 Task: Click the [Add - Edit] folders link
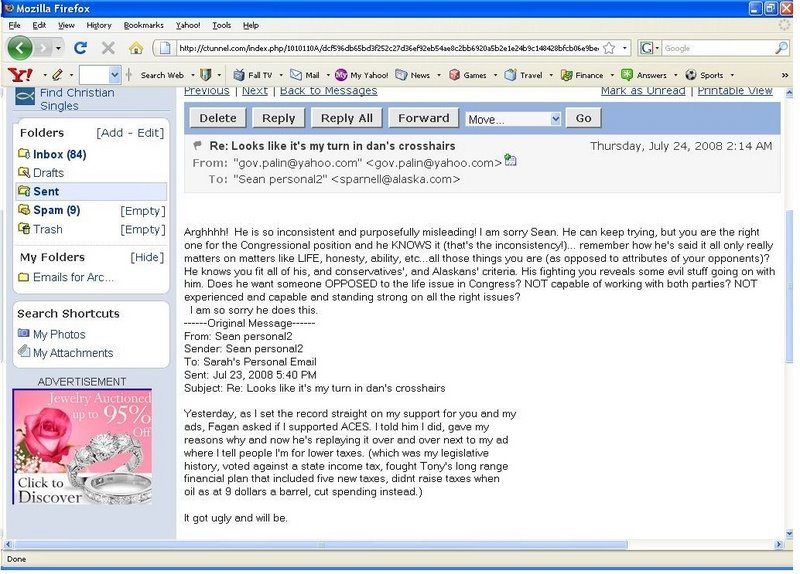pos(130,133)
